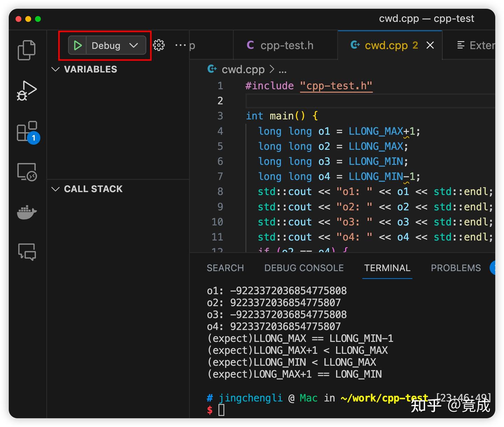This screenshot has width=504, height=427.
Task: Open launch.json with the gear icon
Action: (x=159, y=45)
